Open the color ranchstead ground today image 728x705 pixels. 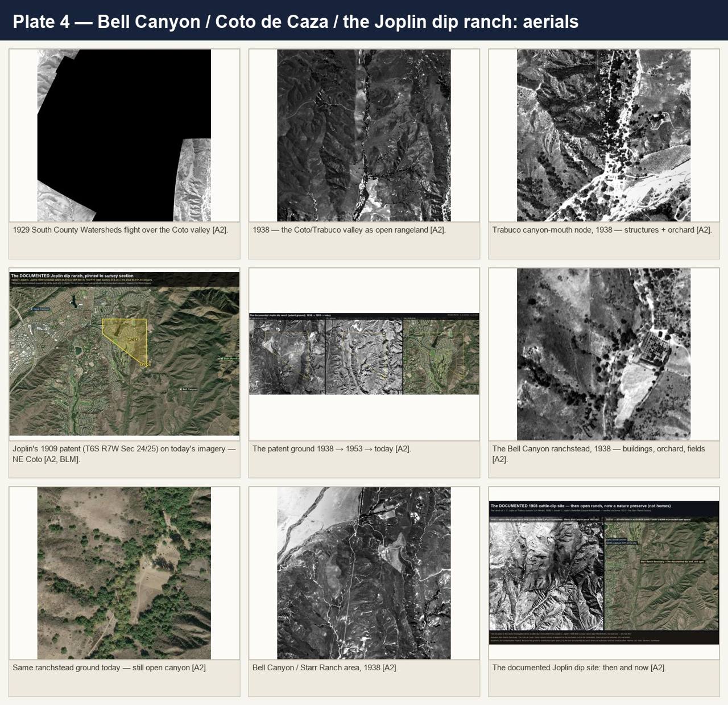coord(124,573)
